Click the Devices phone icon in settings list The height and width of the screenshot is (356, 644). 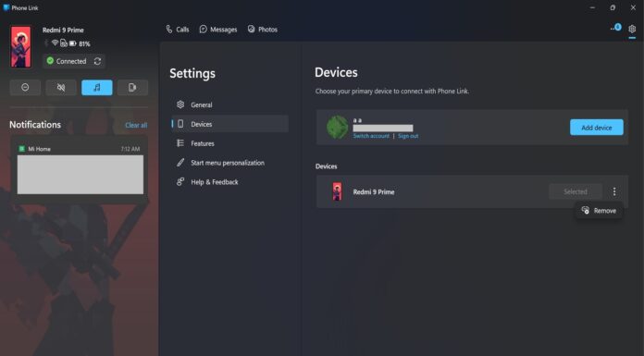(180, 124)
